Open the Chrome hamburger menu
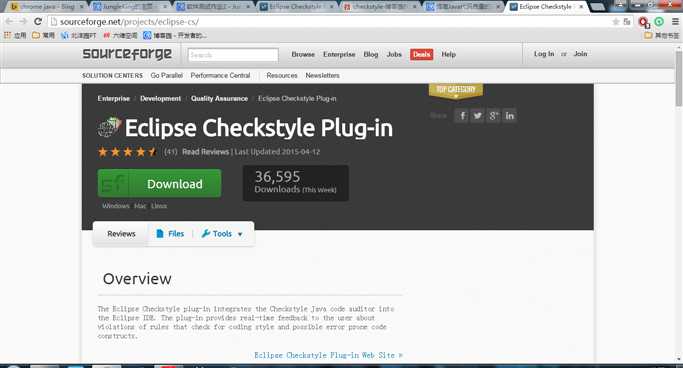Image resolution: width=683 pixels, height=368 pixels. tap(675, 21)
